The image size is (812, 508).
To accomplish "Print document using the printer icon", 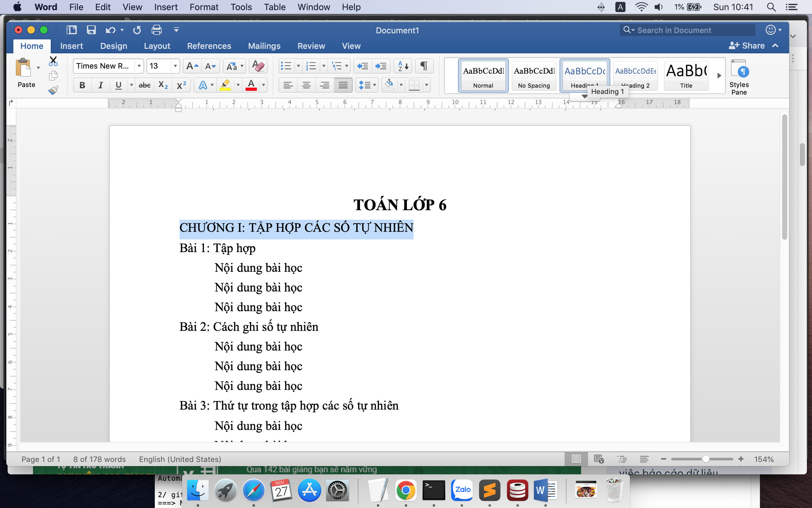I will 156,30.
